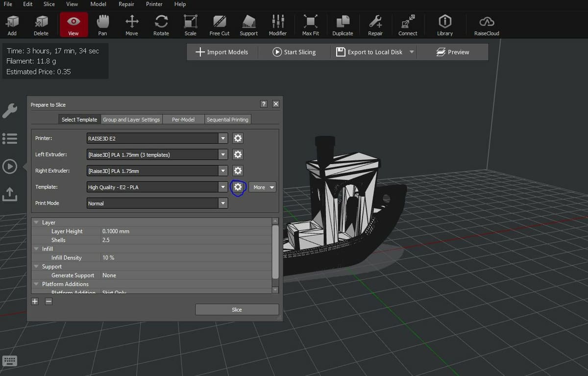Open Left Extruder settings gear
The height and width of the screenshot is (376, 588).
click(x=238, y=154)
